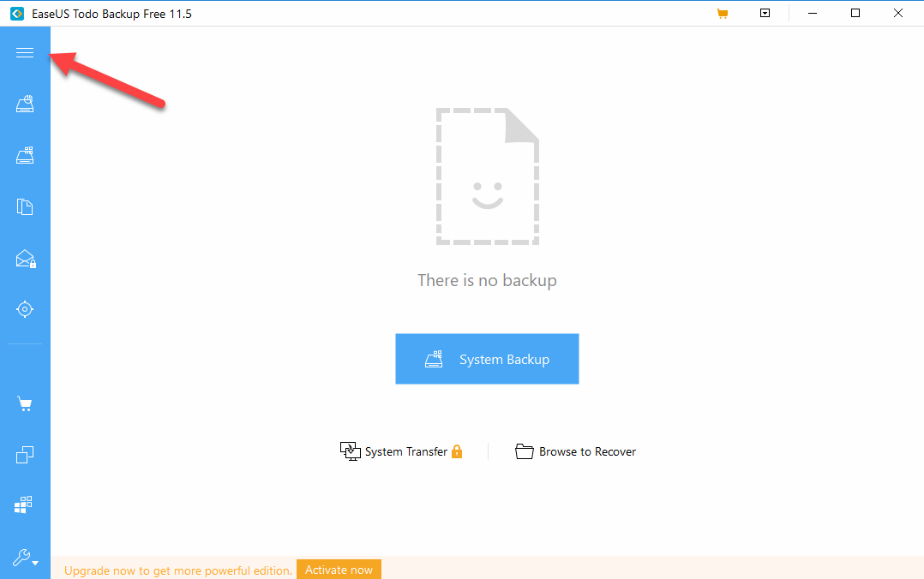The width and height of the screenshot is (924, 579).
Task: Click the blue System Backup button
Action: click(x=487, y=359)
